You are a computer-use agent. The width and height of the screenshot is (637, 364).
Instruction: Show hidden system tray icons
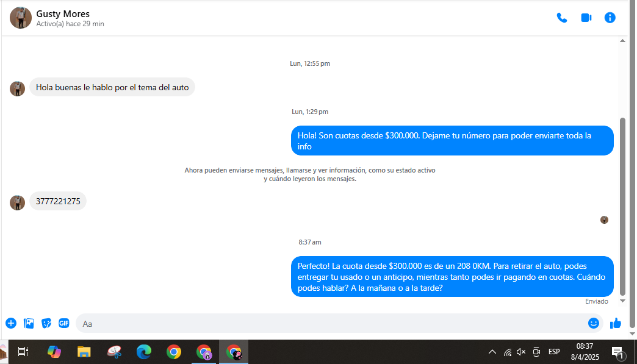[x=492, y=352]
